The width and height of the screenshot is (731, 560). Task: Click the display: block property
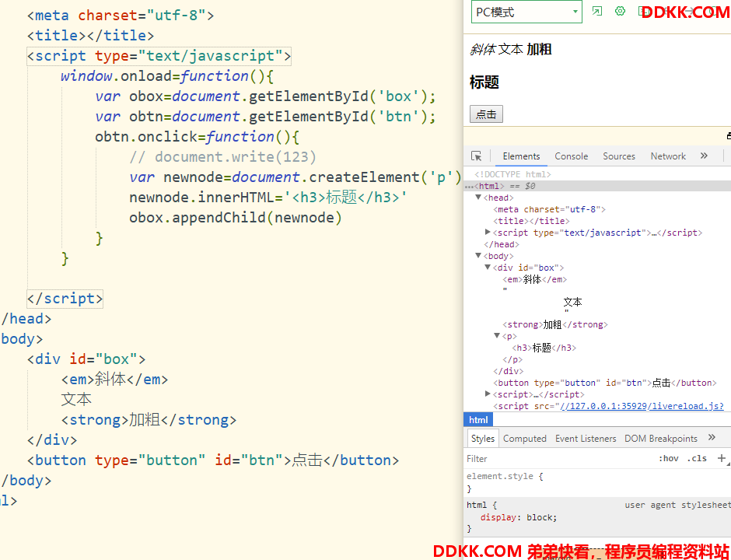[x=519, y=517]
